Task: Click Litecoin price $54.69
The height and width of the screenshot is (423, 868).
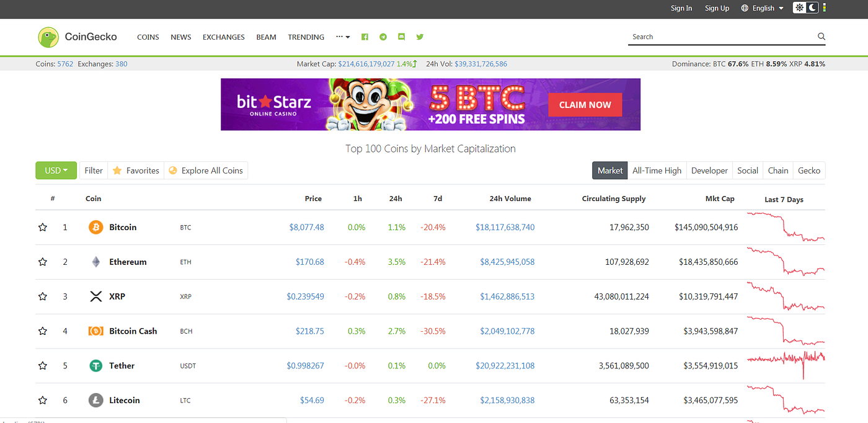Action: click(312, 401)
